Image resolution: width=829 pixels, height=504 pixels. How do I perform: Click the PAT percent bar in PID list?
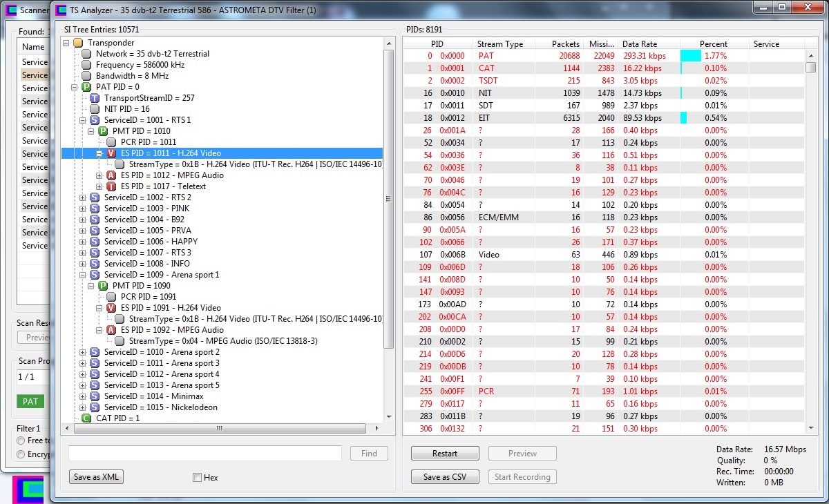tap(691, 56)
